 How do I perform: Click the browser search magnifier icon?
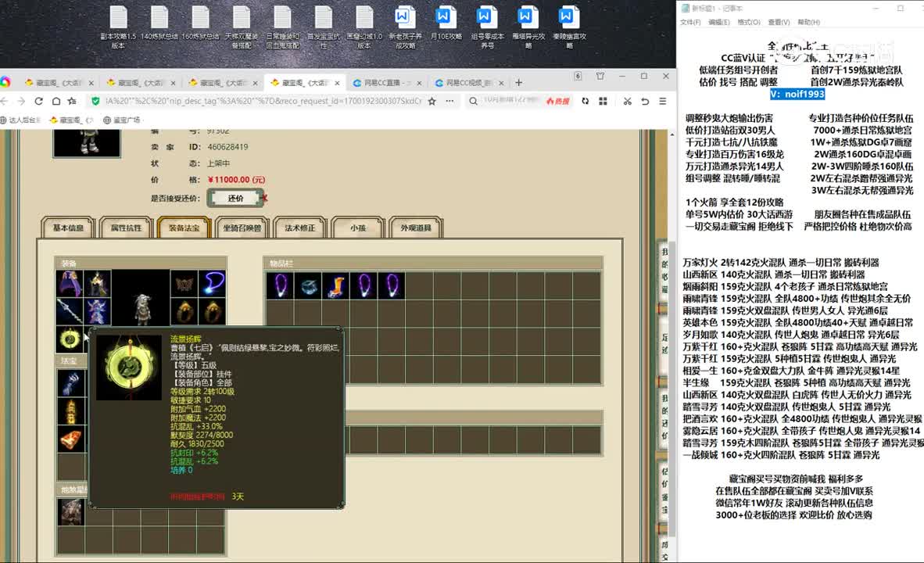(473, 101)
